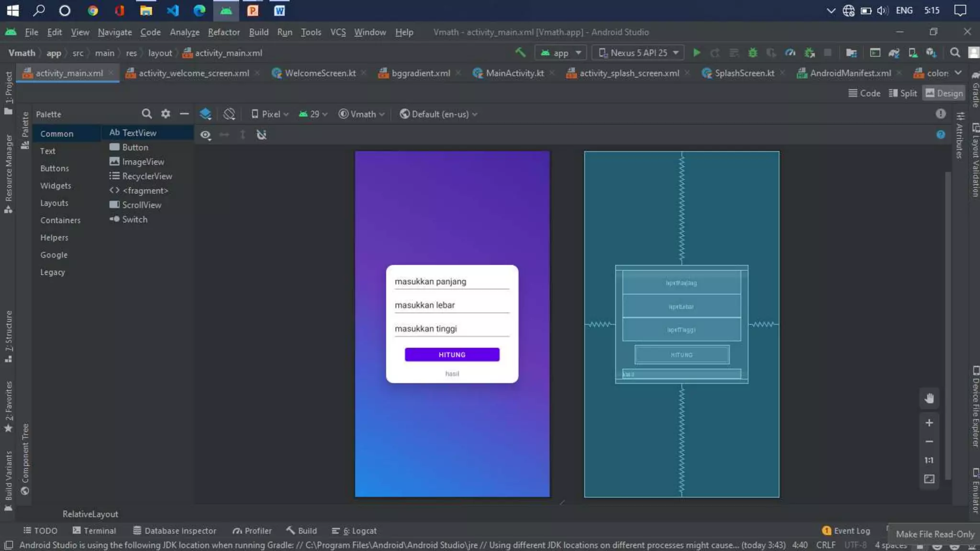The image size is (980, 551).
Task: Click the Debug app bug icon
Action: click(x=753, y=53)
